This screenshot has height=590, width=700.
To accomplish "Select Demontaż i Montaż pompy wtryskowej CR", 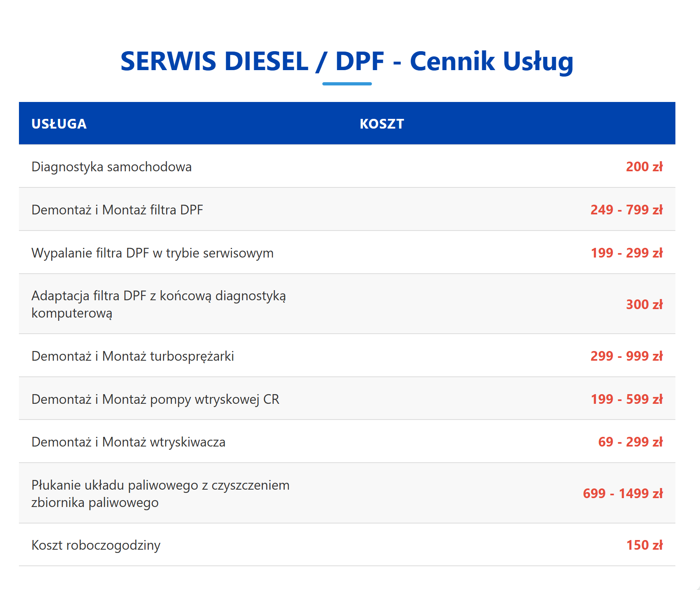I will pyautogui.click(x=155, y=399).
